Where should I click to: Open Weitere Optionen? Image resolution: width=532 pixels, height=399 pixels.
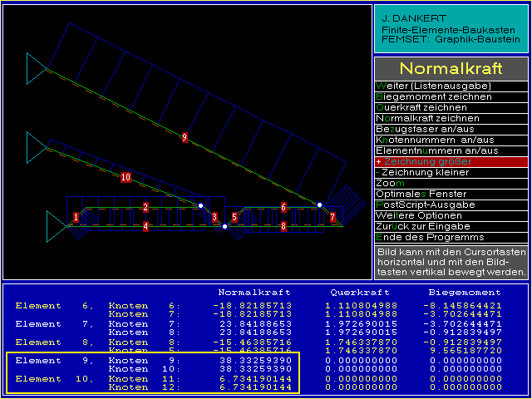click(451, 215)
